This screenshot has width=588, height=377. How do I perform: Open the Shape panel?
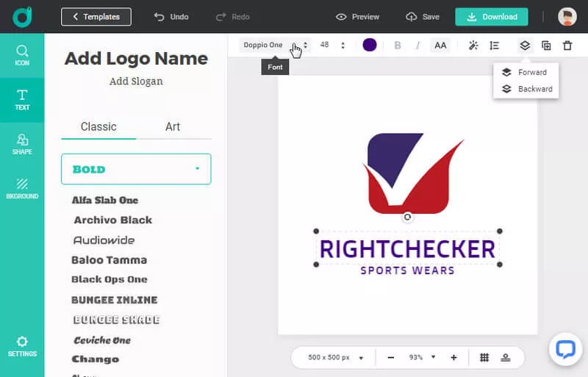tap(22, 145)
